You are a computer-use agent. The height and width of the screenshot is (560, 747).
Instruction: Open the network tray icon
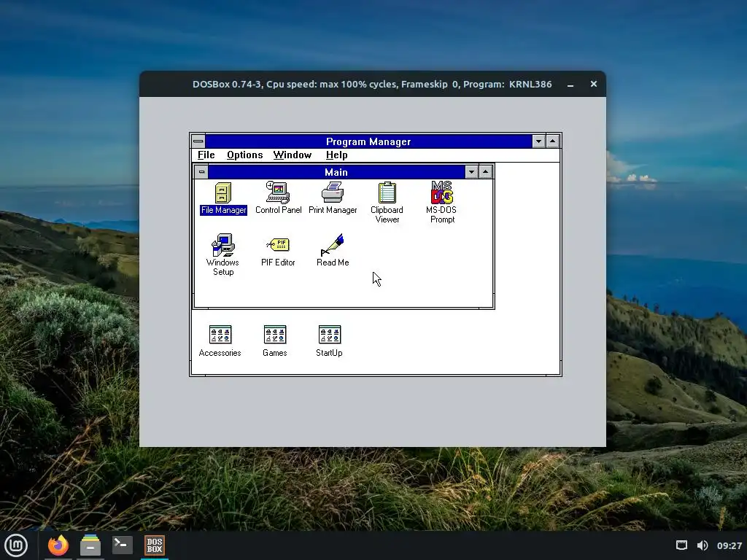682,545
